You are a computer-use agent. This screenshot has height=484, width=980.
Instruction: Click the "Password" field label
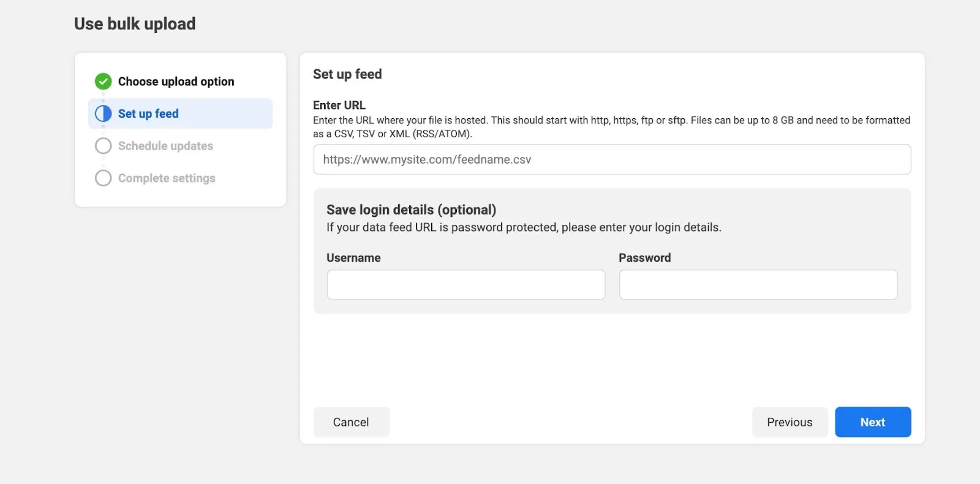coord(644,258)
